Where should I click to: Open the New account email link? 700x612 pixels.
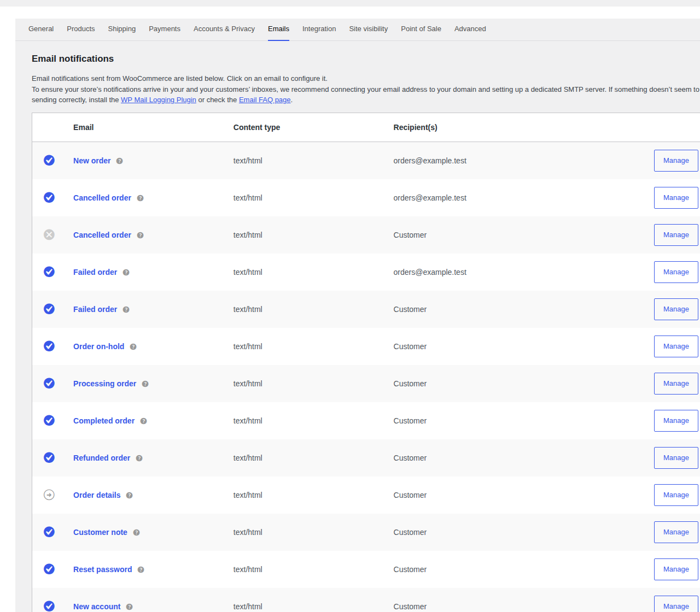click(97, 607)
